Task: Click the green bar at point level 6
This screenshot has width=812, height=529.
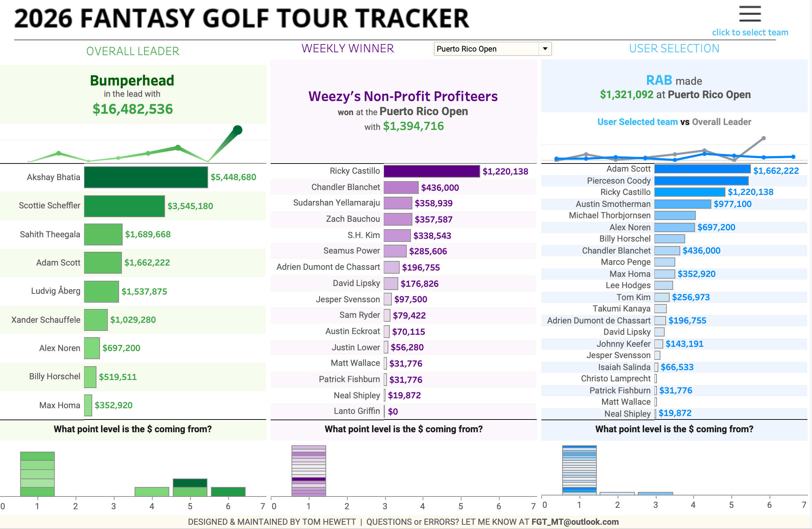Action: [x=228, y=492]
